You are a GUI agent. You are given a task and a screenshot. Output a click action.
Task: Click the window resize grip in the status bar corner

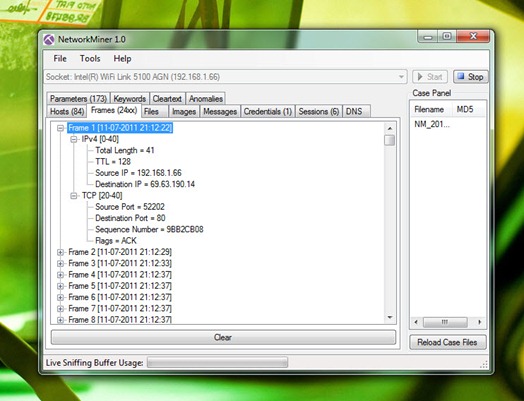click(x=484, y=365)
